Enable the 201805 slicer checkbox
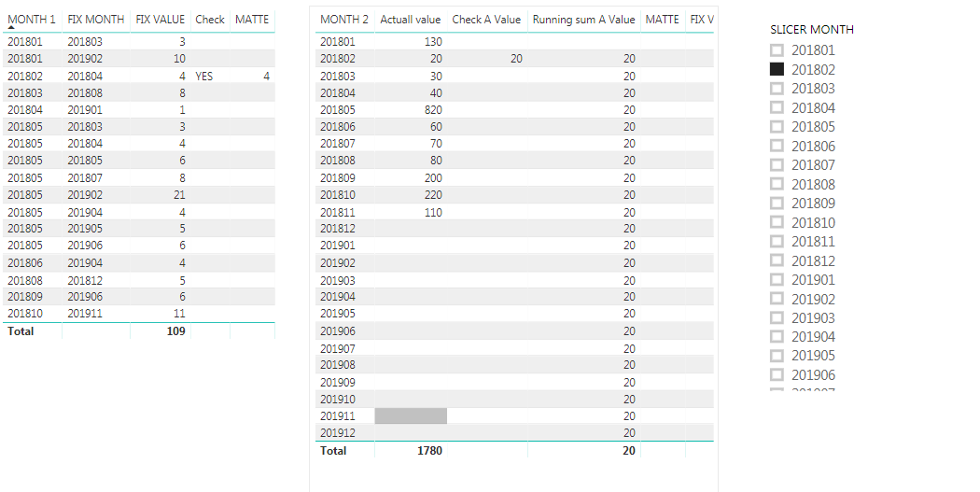The width and height of the screenshot is (980, 492). 777,127
